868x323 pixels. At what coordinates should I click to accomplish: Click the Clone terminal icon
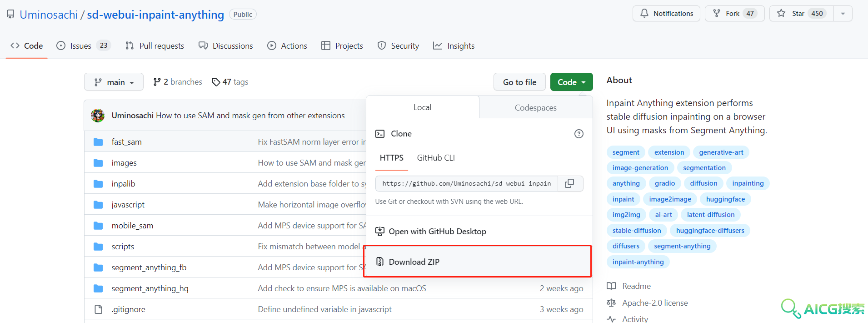(x=380, y=134)
